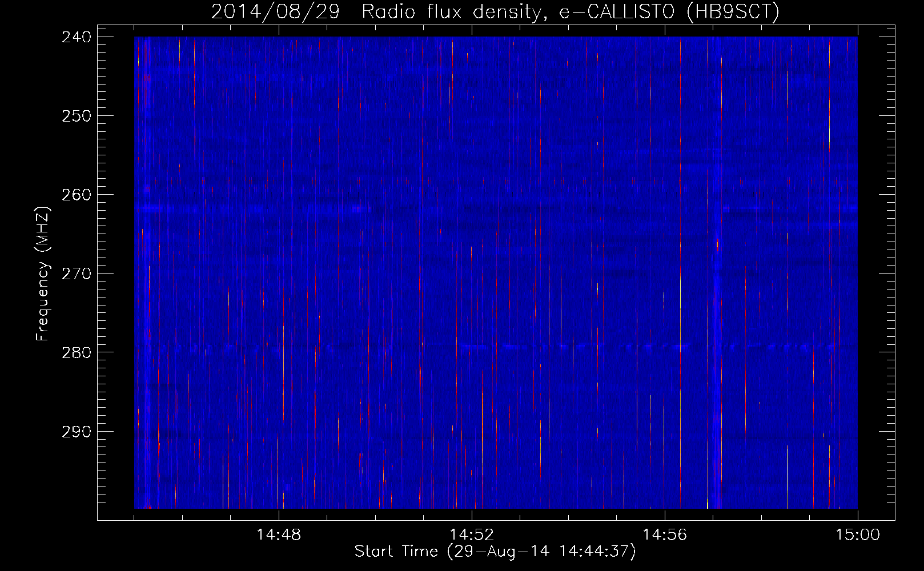The image size is (924, 571).
Task: Click the 15:00 time tick label
Action: [x=858, y=535]
